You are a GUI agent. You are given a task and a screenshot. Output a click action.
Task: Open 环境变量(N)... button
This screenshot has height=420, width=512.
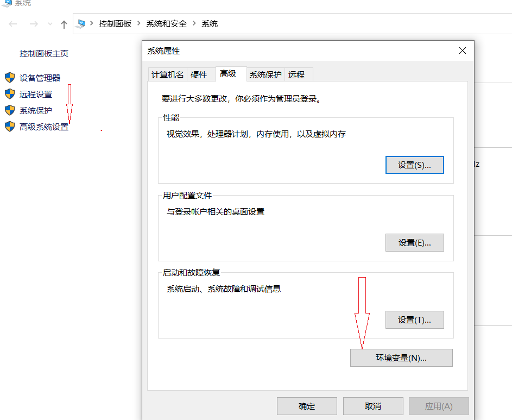point(401,358)
